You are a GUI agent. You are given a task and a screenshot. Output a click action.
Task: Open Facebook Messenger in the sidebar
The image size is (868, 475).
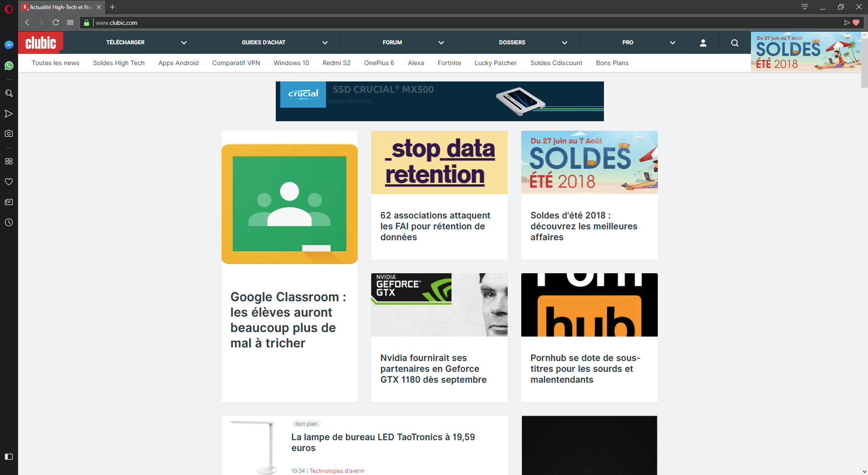click(9, 45)
